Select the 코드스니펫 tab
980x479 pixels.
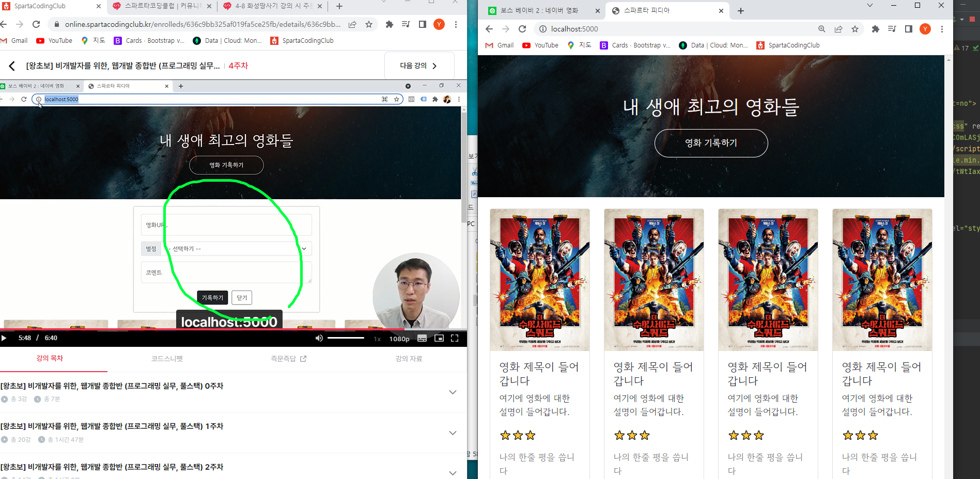tap(167, 359)
